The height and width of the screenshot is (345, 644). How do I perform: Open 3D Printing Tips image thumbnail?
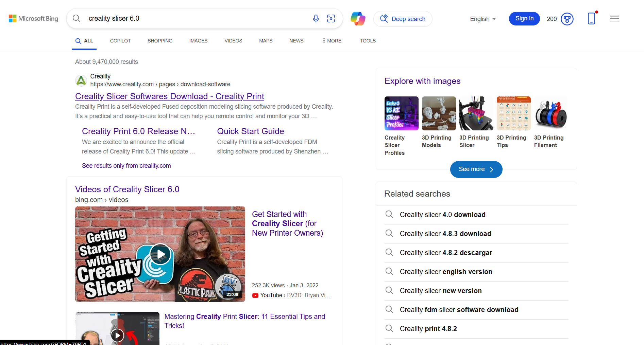514,113
